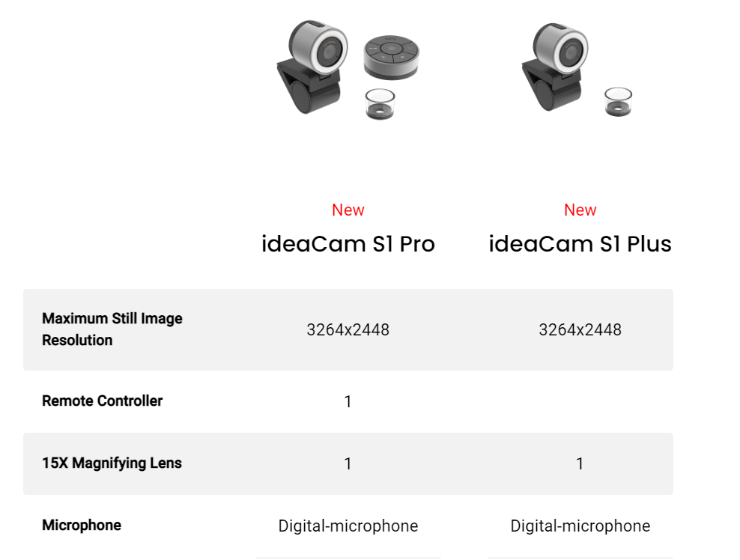Screen dimensions: 740x560
Task: Open the ideaCam S1 Plus product title
Action: [x=580, y=244]
